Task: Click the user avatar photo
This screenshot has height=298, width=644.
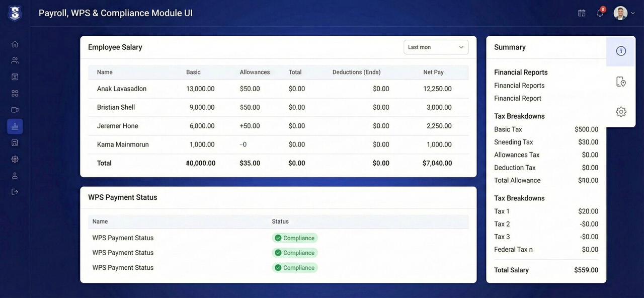Action: click(620, 13)
